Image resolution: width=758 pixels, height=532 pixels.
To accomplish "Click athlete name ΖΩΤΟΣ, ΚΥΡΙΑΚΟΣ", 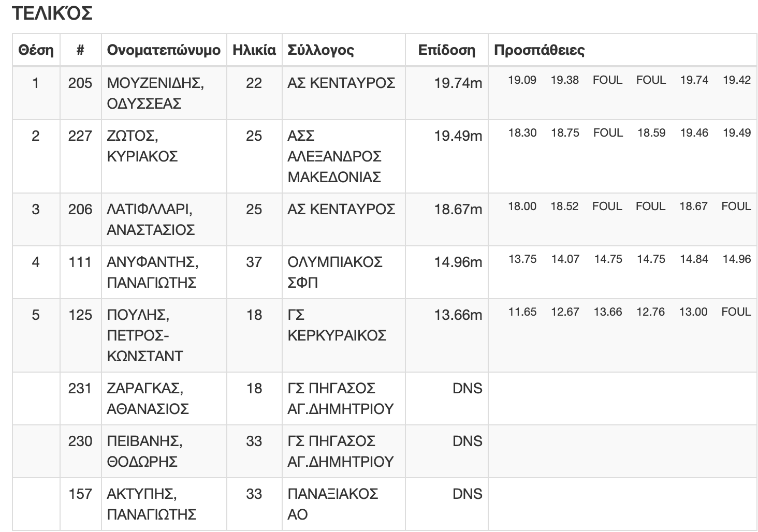I will tap(142, 146).
